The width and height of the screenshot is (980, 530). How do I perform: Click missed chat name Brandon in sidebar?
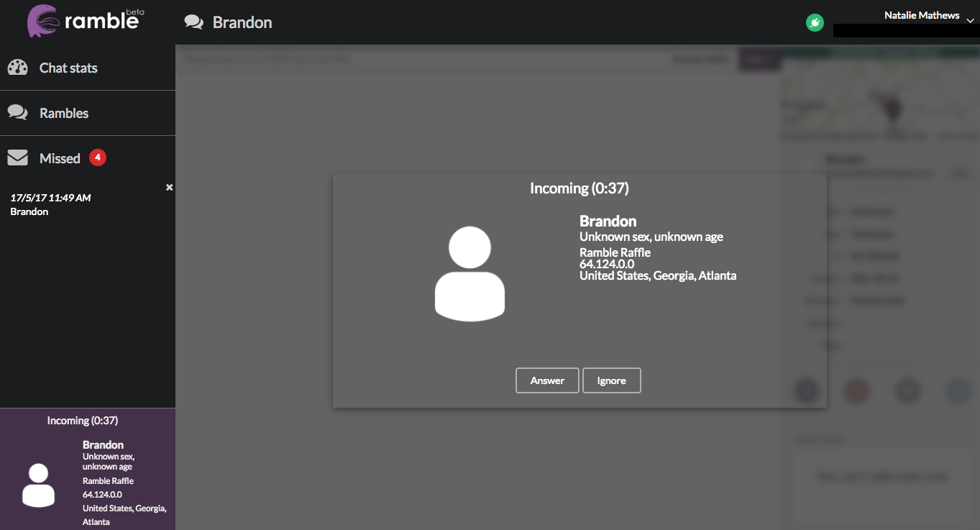(x=29, y=211)
